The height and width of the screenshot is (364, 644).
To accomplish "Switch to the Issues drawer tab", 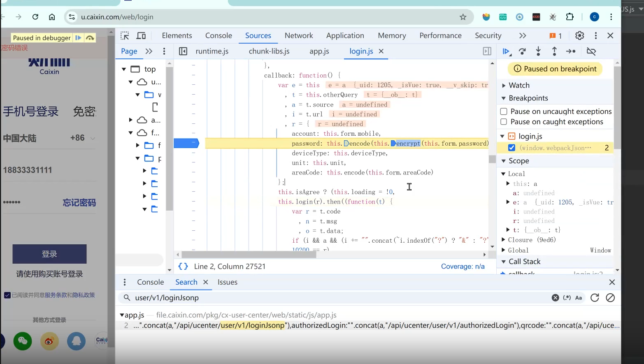I will click(x=228, y=282).
